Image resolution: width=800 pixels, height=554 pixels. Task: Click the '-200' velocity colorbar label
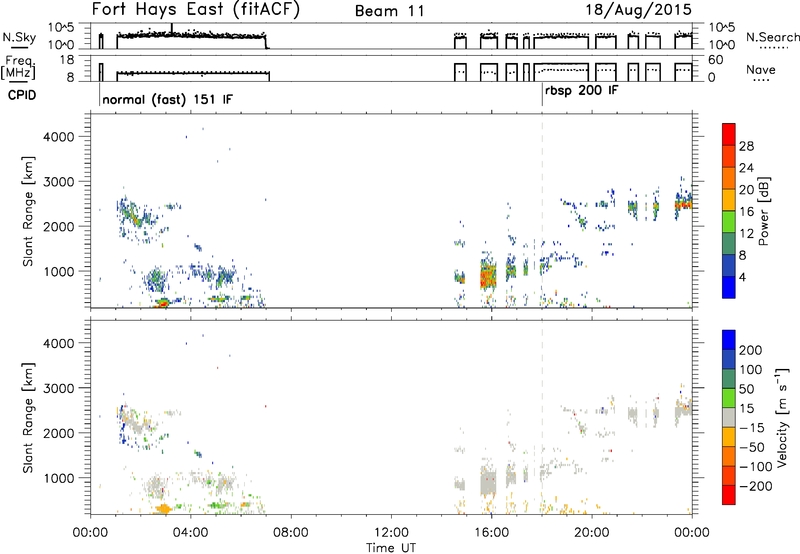point(754,487)
